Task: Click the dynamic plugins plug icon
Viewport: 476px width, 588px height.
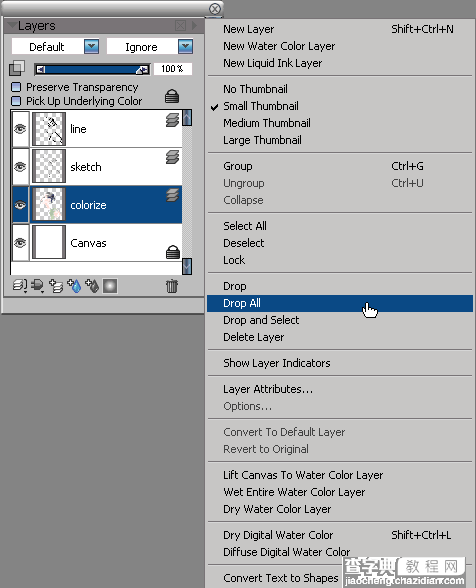Action: [x=37, y=286]
